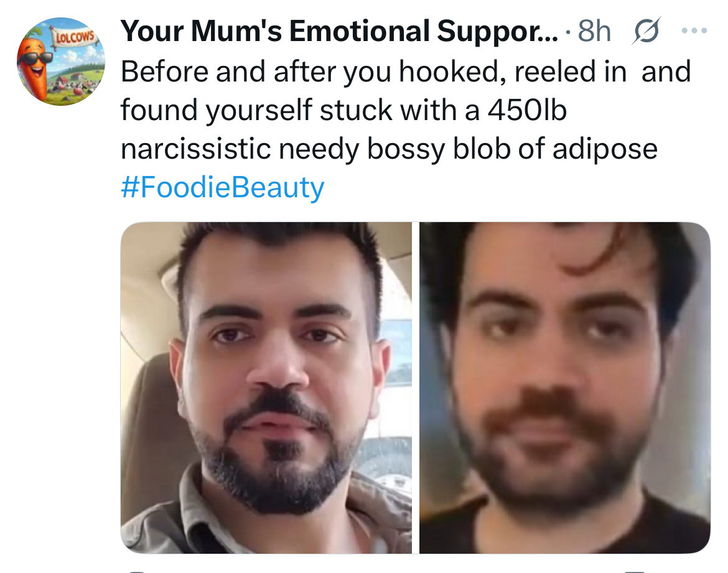This screenshot has width=728, height=573.
Task: Select the 'Before' image with spiky hair
Action: click(266, 388)
